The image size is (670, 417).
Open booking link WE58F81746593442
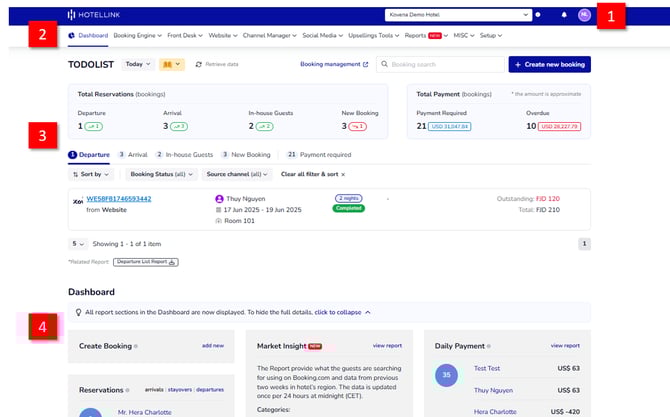click(x=119, y=199)
